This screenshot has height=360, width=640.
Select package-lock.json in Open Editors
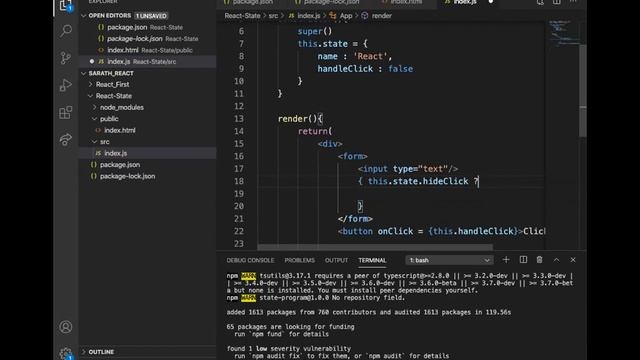(148, 39)
